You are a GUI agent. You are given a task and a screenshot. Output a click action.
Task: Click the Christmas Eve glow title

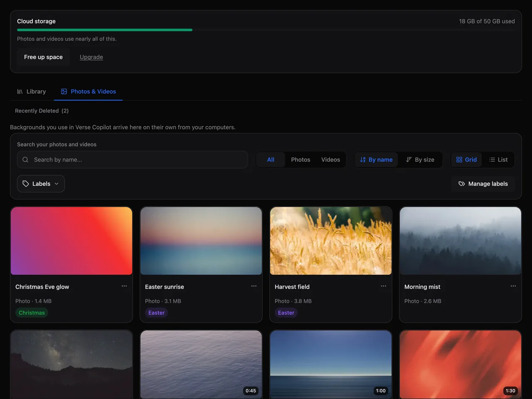click(x=42, y=287)
